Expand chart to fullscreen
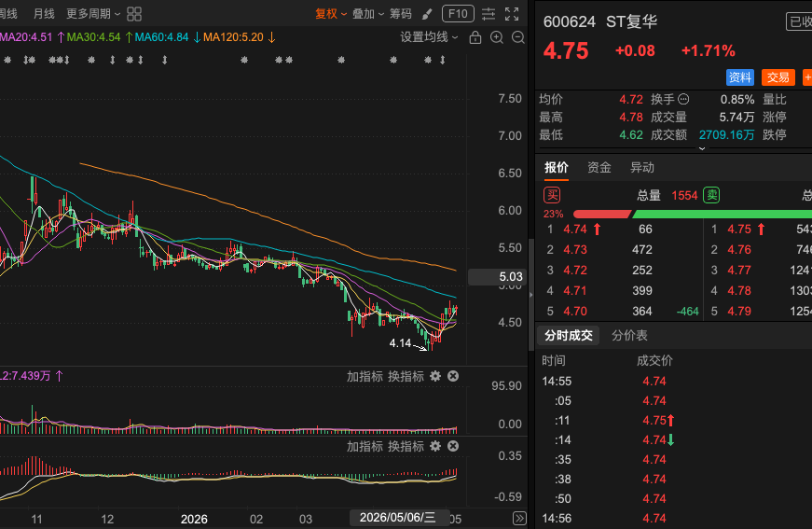The height and width of the screenshot is (529, 812). tap(512, 14)
